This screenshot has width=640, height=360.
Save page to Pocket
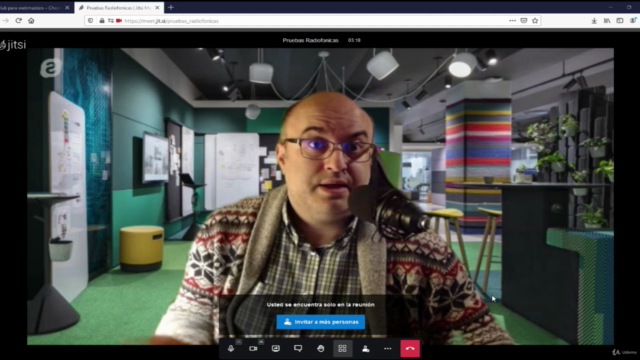pyautogui.click(x=524, y=21)
